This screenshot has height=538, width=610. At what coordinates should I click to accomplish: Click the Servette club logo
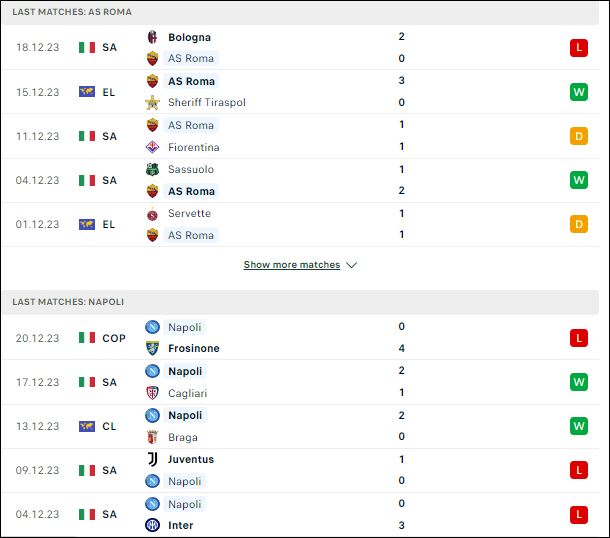152,214
